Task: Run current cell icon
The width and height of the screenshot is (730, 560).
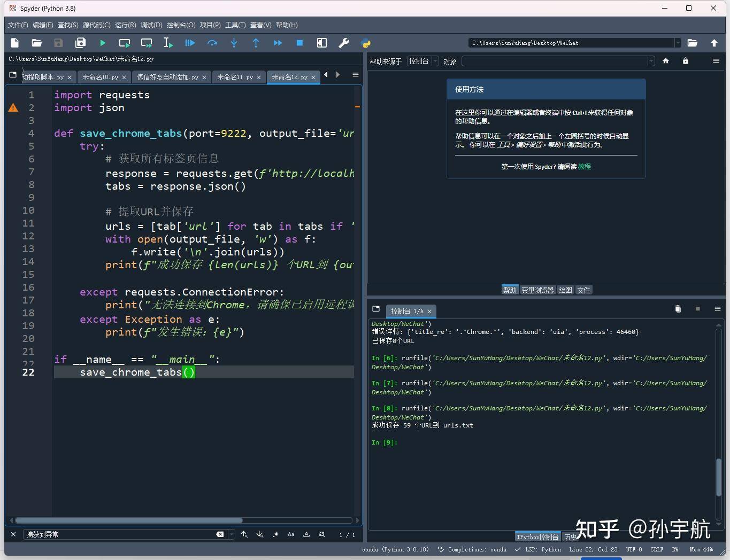Action: pos(124,43)
